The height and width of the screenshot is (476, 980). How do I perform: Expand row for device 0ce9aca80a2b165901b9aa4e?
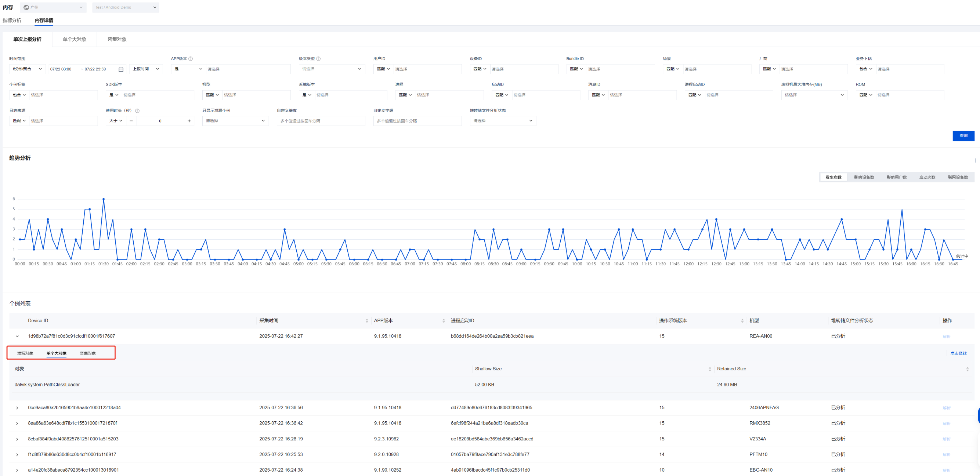coord(17,408)
